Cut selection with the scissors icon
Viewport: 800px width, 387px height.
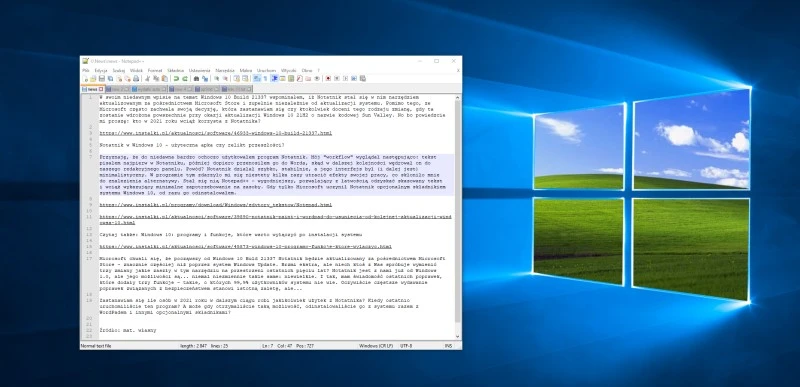[x=147, y=79]
